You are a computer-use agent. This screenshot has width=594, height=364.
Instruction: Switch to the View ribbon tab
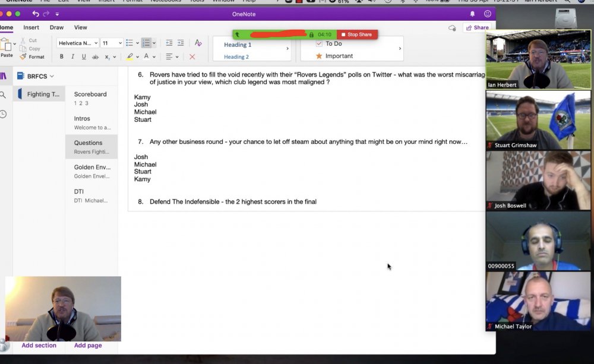pyautogui.click(x=80, y=27)
